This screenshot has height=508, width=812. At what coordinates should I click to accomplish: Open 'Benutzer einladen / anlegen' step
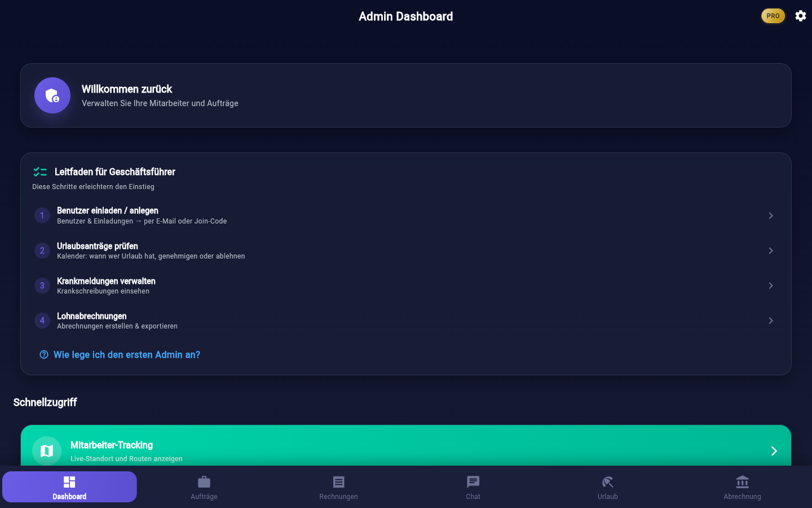[406, 216]
